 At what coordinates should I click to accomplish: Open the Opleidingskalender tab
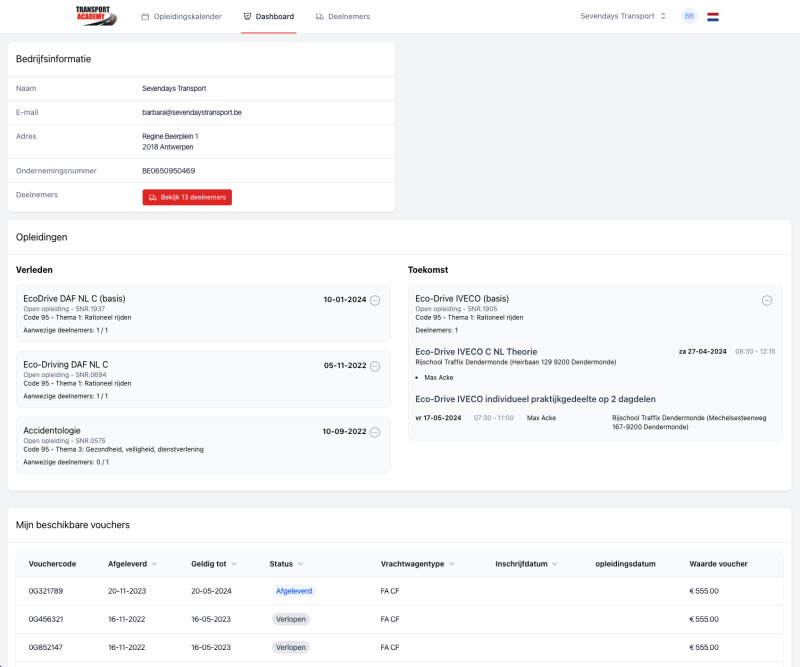click(x=184, y=17)
